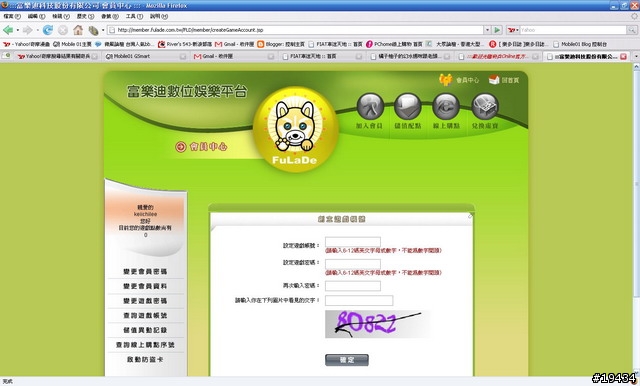The height and width of the screenshot is (386, 640).
Task: Click the 再次輸入密碼 input field
Action: [x=353, y=286]
